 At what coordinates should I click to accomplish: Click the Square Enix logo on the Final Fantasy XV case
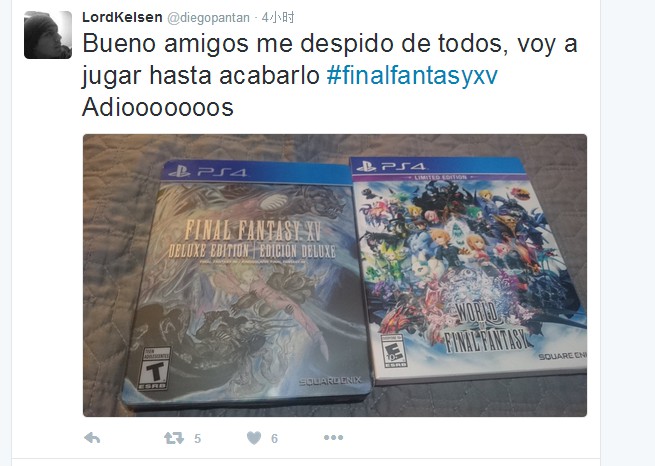click(330, 381)
